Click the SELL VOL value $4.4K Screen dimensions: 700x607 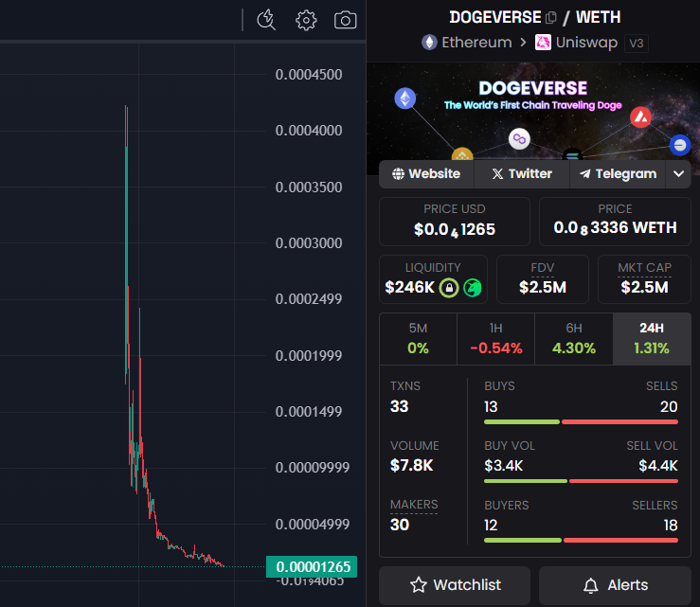tap(658, 466)
